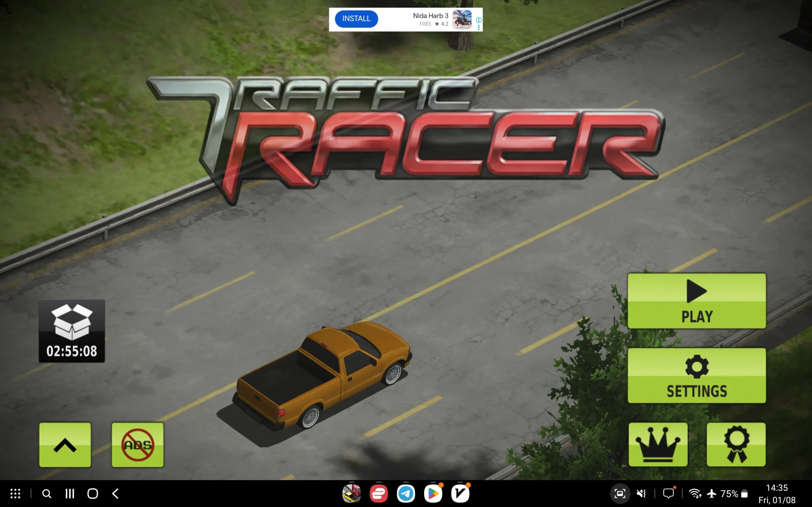Tap the screenshot capture tray icon

point(620,494)
